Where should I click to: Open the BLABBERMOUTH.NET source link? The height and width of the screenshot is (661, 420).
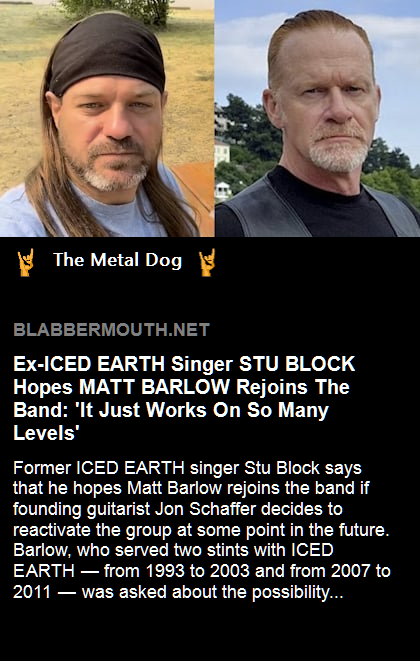pyautogui.click(x=111, y=330)
